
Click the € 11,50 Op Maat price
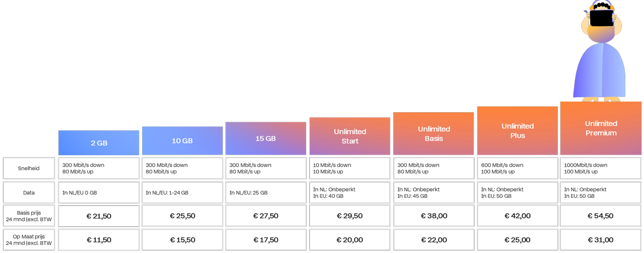click(x=99, y=240)
